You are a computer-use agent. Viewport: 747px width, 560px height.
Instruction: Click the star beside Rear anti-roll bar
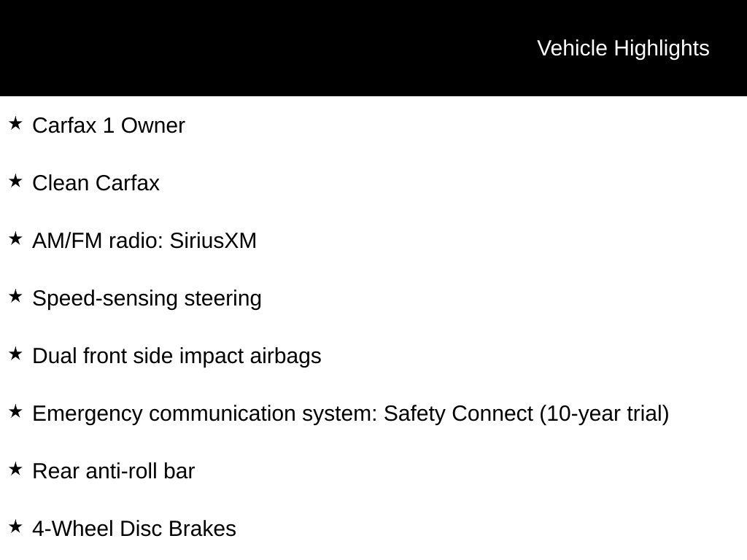pos(16,470)
